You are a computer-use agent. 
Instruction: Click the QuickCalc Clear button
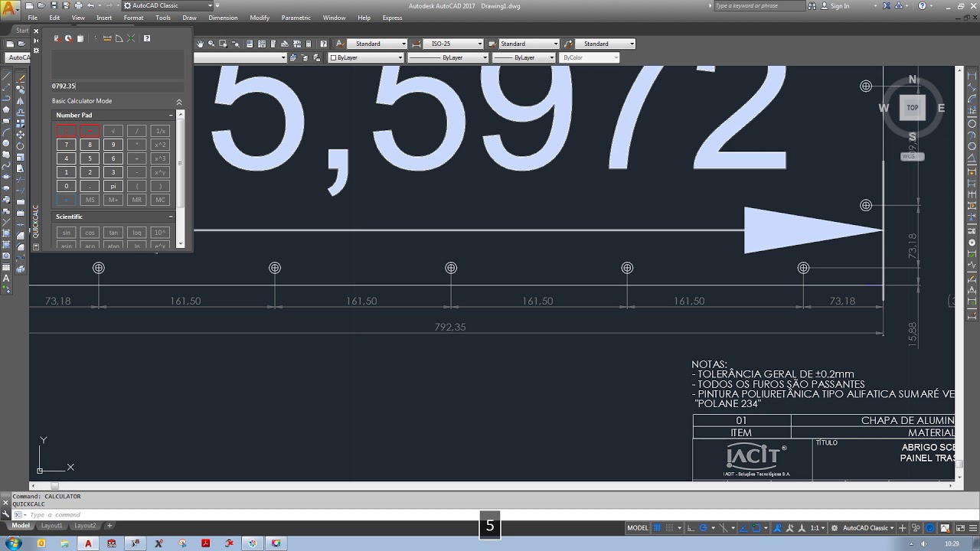tap(57, 38)
